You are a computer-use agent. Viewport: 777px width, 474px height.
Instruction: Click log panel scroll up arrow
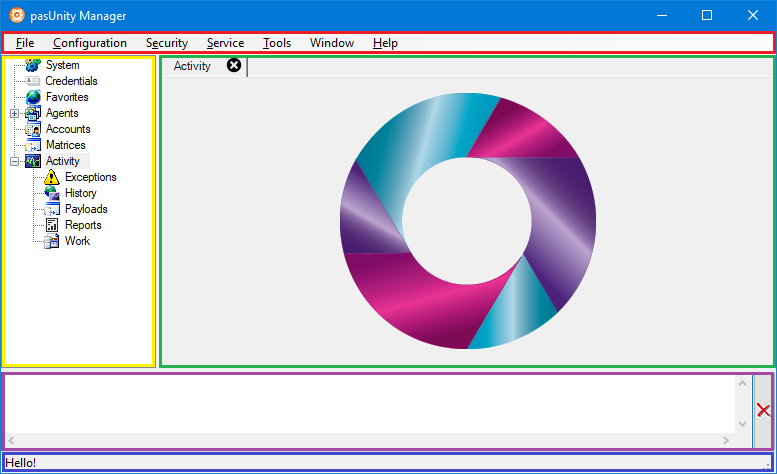(x=742, y=383)
